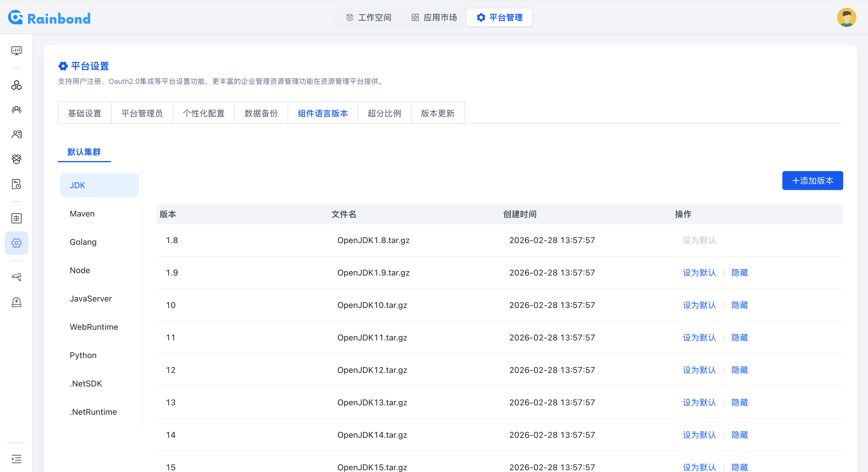Expand the collapsed sidebar menu
The image size is (868, 472).
pyautogui.click(x=16, y=458)
